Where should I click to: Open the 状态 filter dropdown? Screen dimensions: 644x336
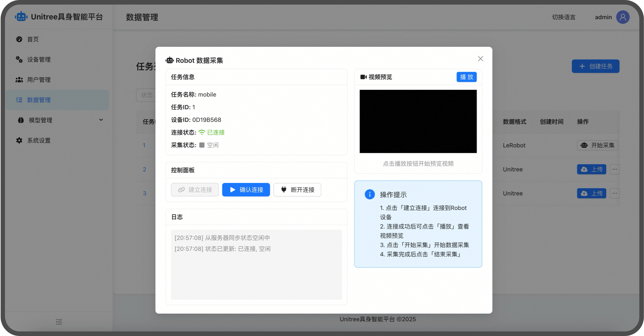coord(146,95)
